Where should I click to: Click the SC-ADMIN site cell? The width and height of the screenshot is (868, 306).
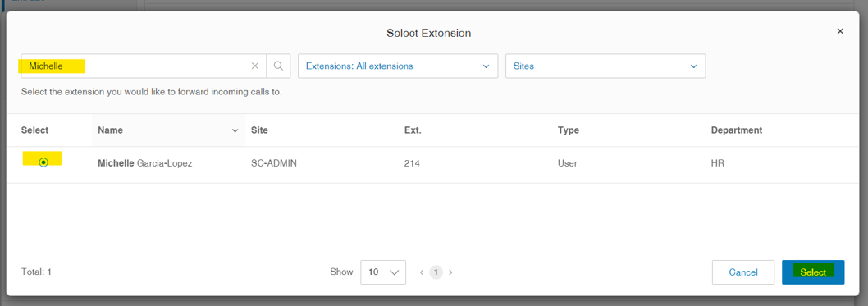[x=274, y=163]
